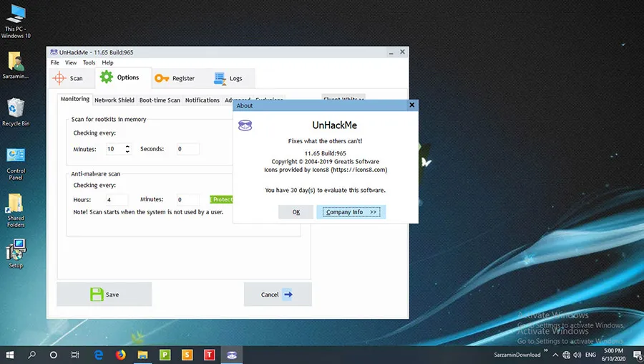Click OK in the About dialog

tap(296, 212)
